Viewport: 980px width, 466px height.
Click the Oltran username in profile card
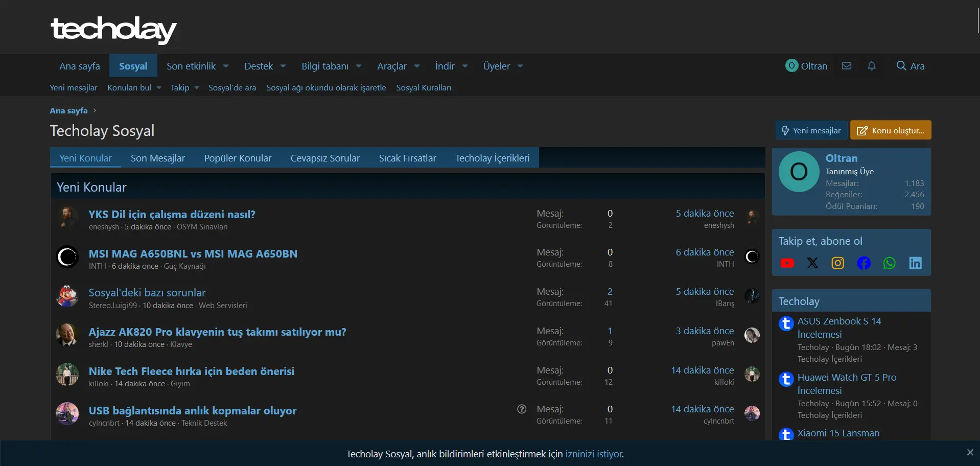[x=842, y=158]
